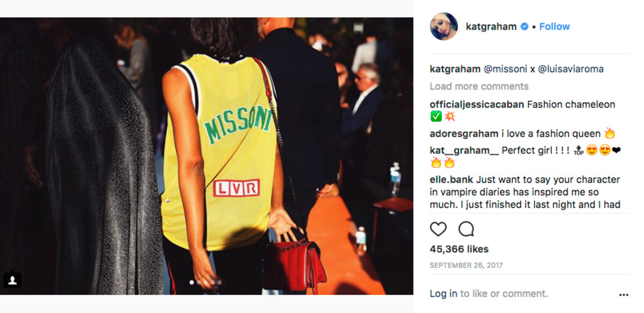Open the 45,366 likes list
The width and height of the screenshot is (644, 313).
(x=459, y=249)
